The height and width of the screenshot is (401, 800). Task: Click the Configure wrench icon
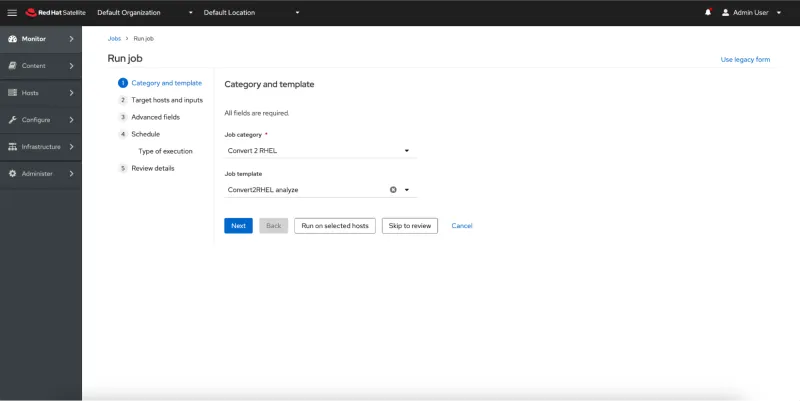tap(12, 119)
